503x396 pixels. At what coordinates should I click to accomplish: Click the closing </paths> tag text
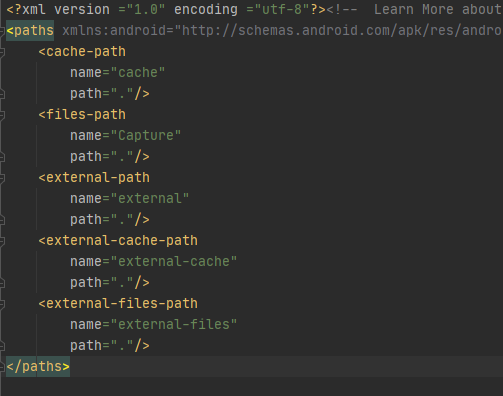38,367
